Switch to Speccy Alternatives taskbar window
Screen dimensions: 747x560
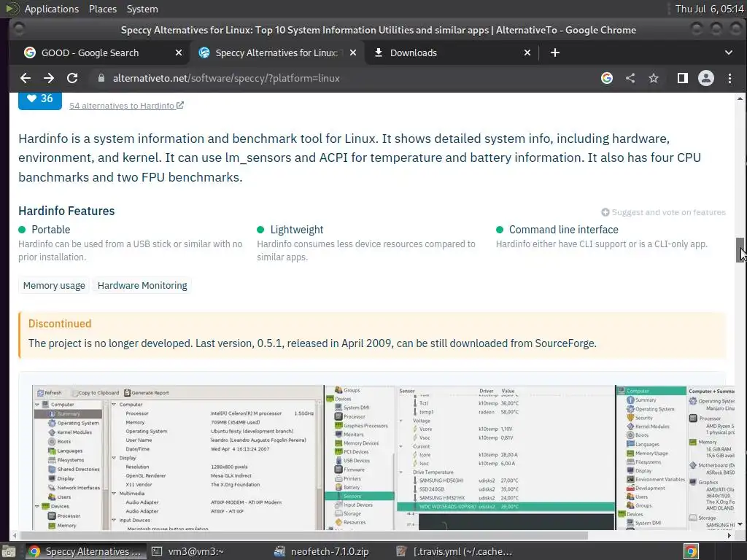[x=85, y=551]
